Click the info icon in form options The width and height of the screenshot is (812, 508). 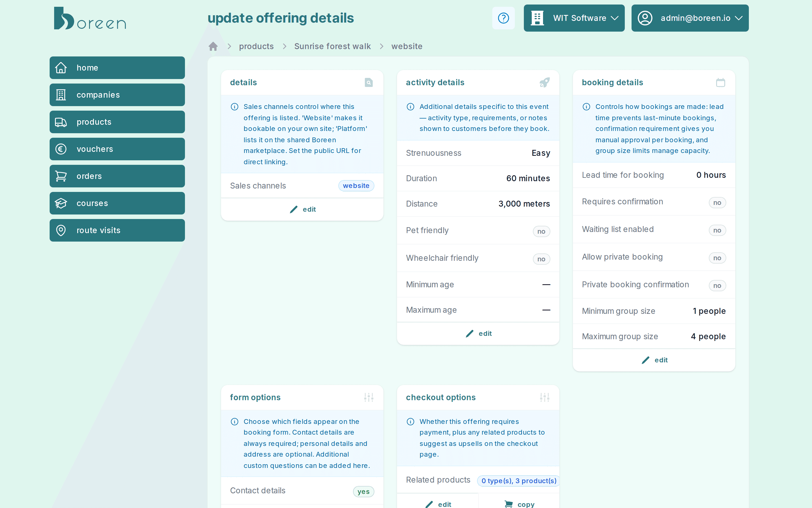pos(235,422)
